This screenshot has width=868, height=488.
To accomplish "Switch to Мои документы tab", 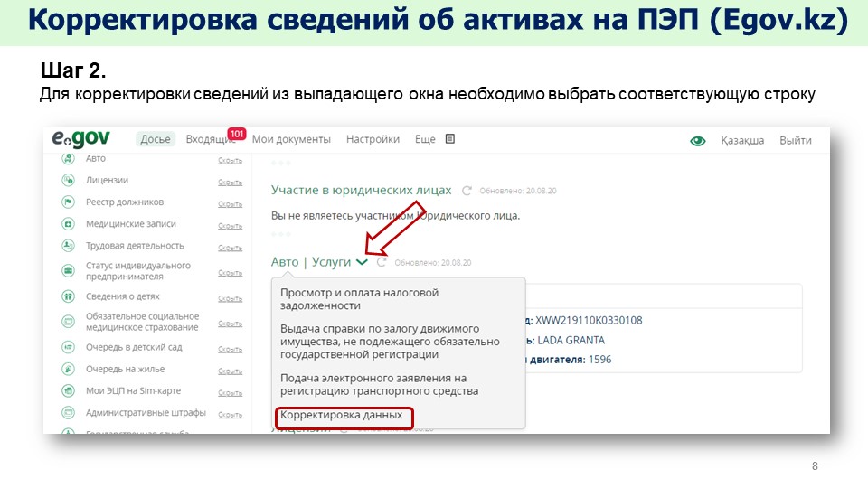I will pos(291,139).
